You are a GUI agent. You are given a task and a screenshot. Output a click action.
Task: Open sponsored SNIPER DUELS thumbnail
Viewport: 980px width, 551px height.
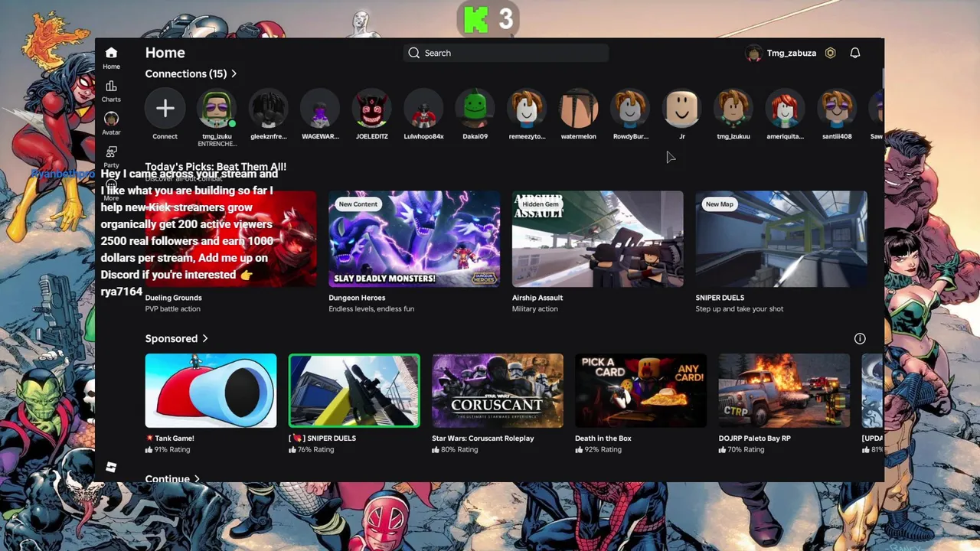pos(354,390)
